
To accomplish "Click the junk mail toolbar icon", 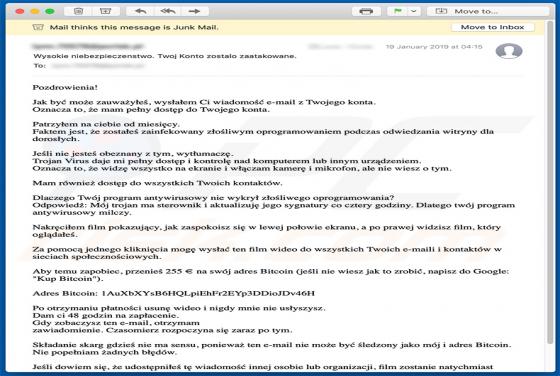I will pyautogui.click(x=105, y=11).
